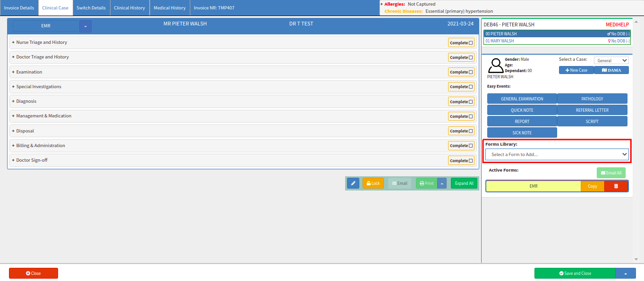Tick Complete checkbox for Doctor Triage and History
This screenshot has width=644, height=281.
pos(471,58)
